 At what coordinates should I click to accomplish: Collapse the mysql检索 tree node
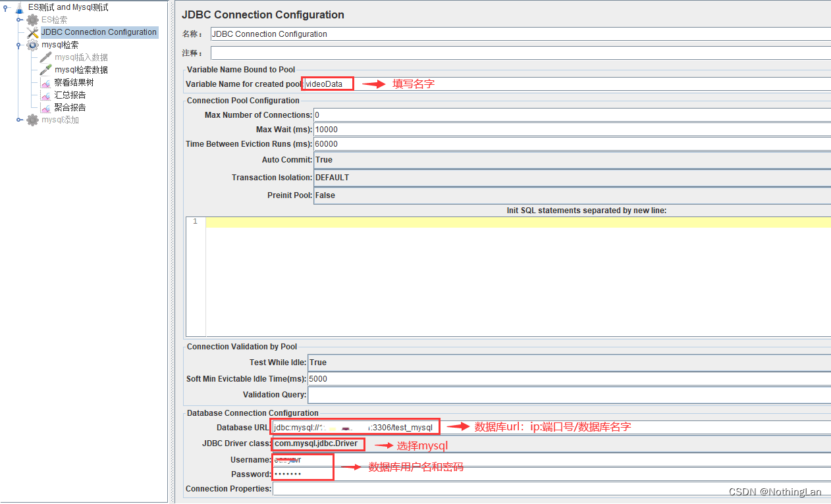coord(20,45)
